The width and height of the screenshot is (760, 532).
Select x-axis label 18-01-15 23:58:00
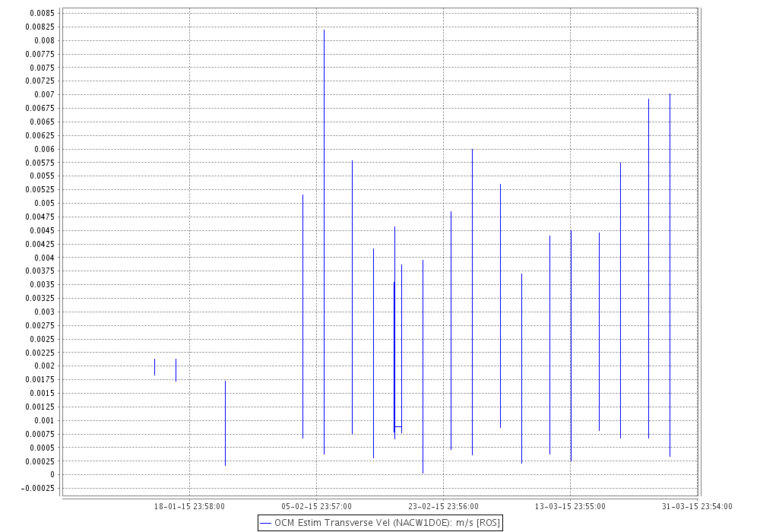click(189, 506)
